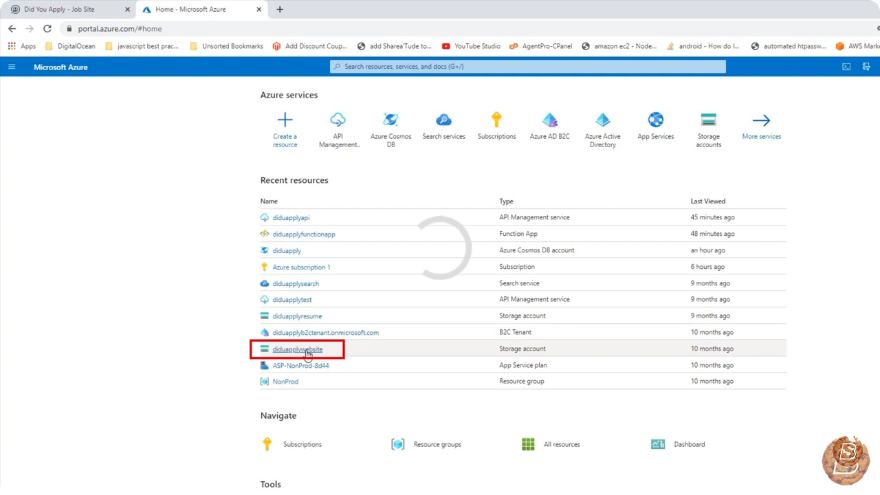Click the Create a resource plus icon
The width and height of the screenshot is (880, 495).
point(285,120)
